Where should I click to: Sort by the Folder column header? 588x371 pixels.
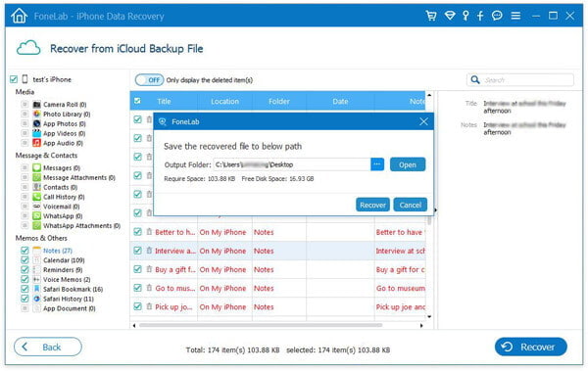point(279,101)
